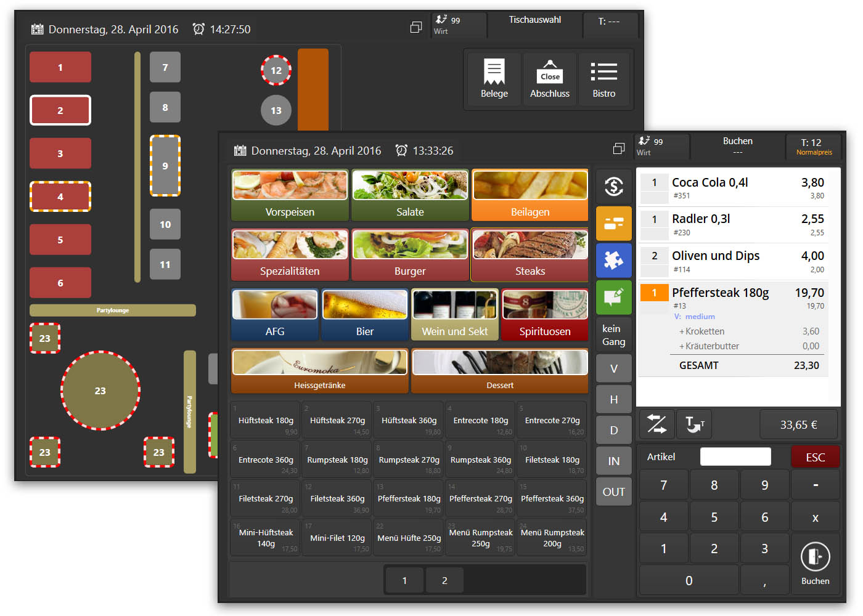Click the blue puzzle piece icon

613,260
